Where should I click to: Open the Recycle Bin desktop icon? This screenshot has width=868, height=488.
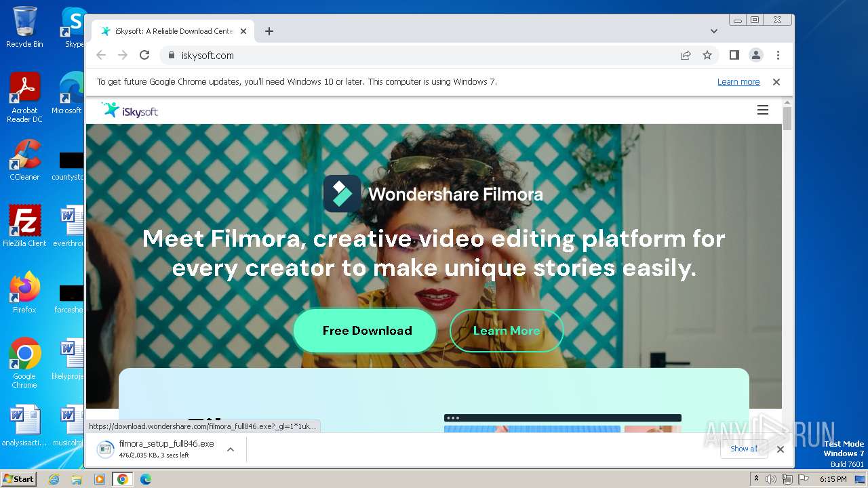pos(24,28)
